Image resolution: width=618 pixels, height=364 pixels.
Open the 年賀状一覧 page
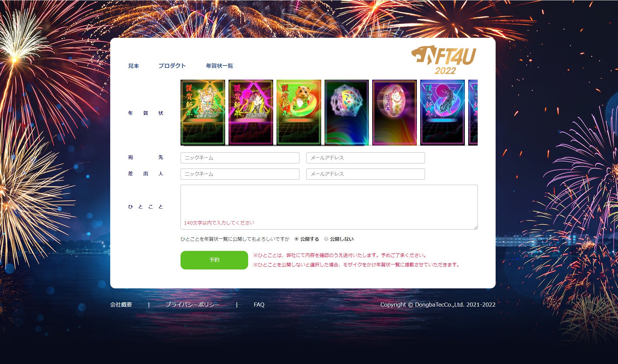[220, 66]
